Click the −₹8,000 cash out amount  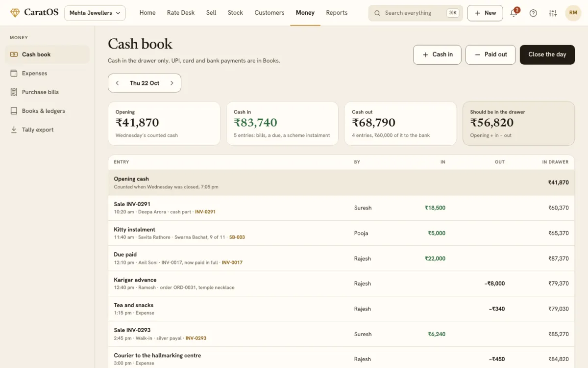pyautogui.click(x=494, y=284)
